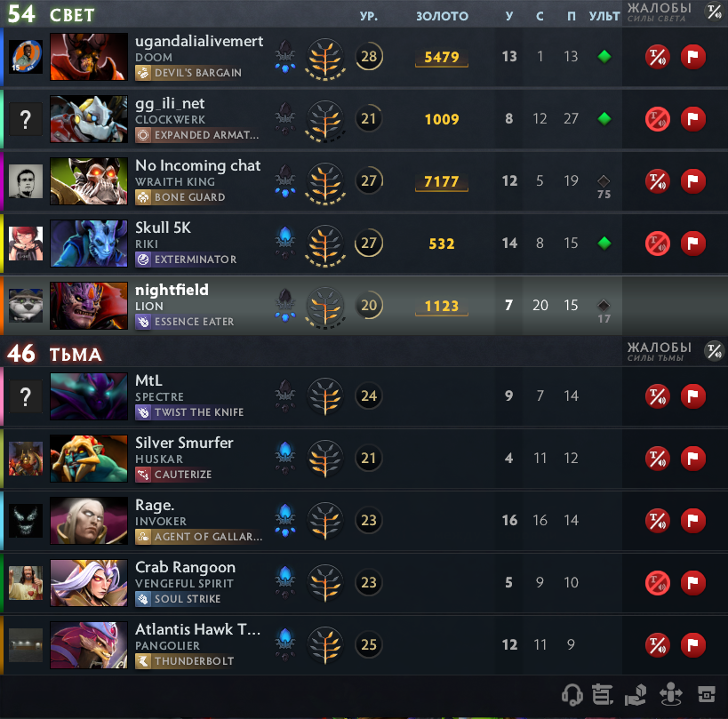Viewport: 728px width, 719px height.
Task: Click the ЗОЛОТО column header
Action: (x=442, y=16)
